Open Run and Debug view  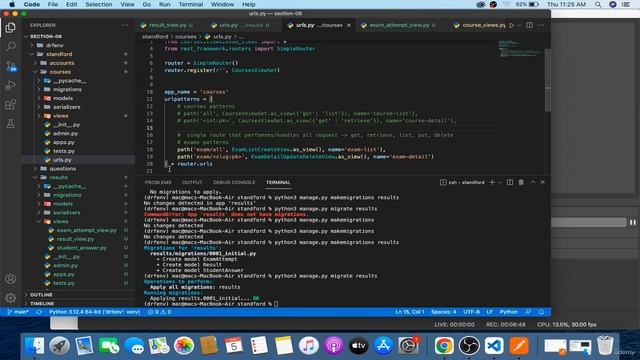(11, 85)
